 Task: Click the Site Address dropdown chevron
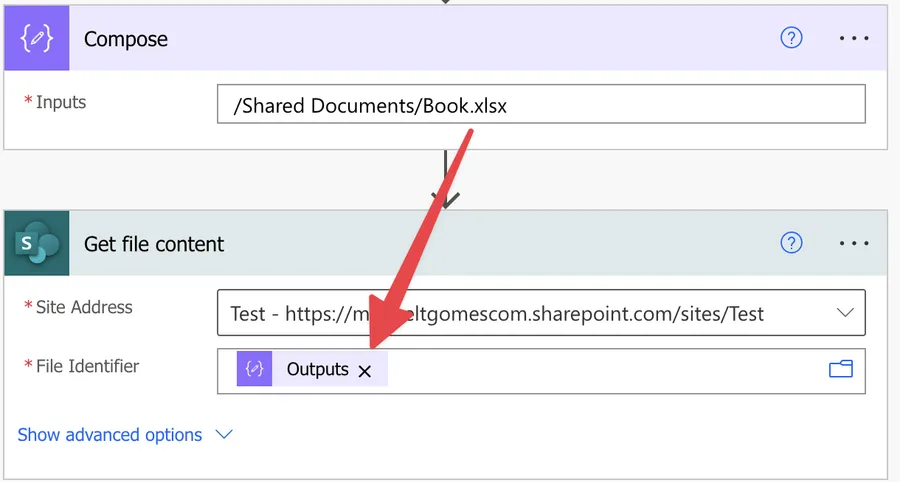843,313
